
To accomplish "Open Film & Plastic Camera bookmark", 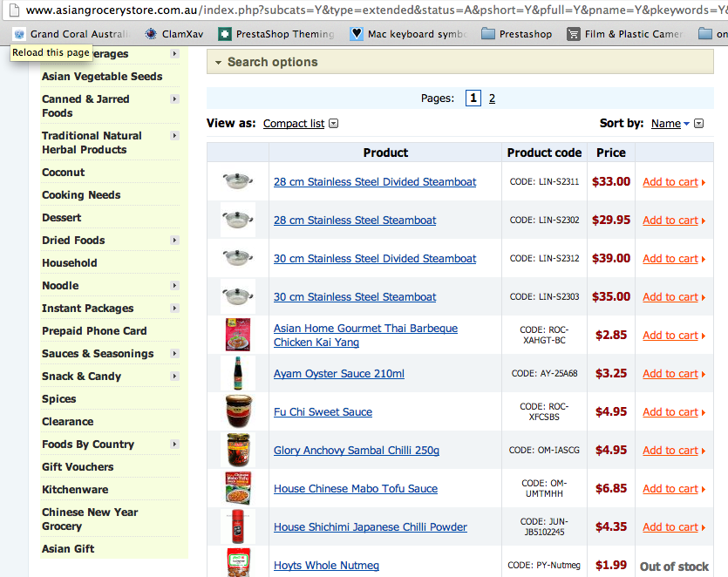I will click(625, 34).
